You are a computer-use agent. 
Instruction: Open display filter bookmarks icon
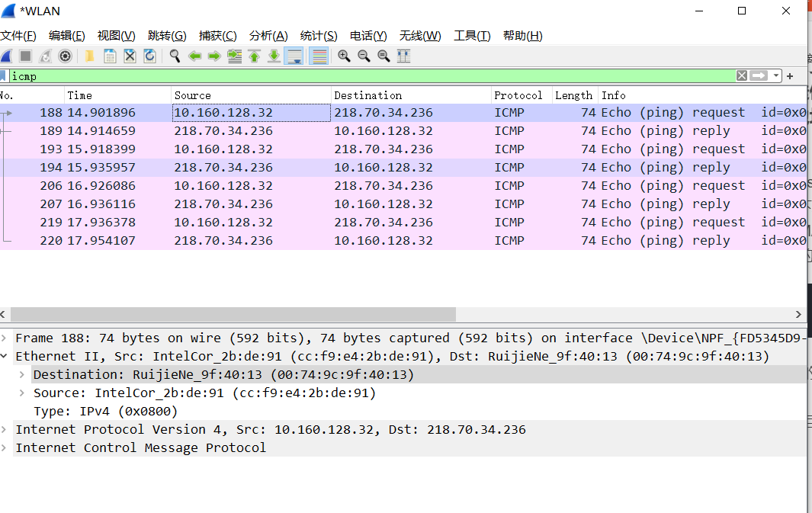[x=3, y=76]
